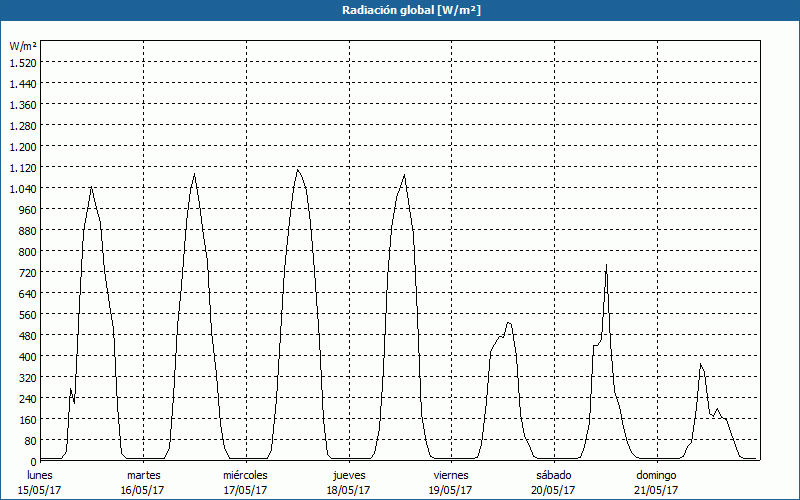Select the 1.520 y-axis value label

(22, 62)
